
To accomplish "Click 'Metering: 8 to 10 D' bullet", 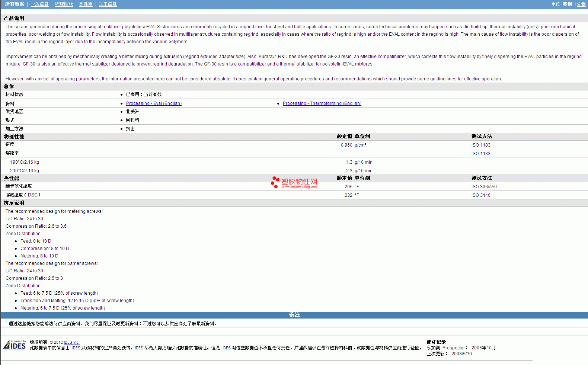I will tap(39, 256).
